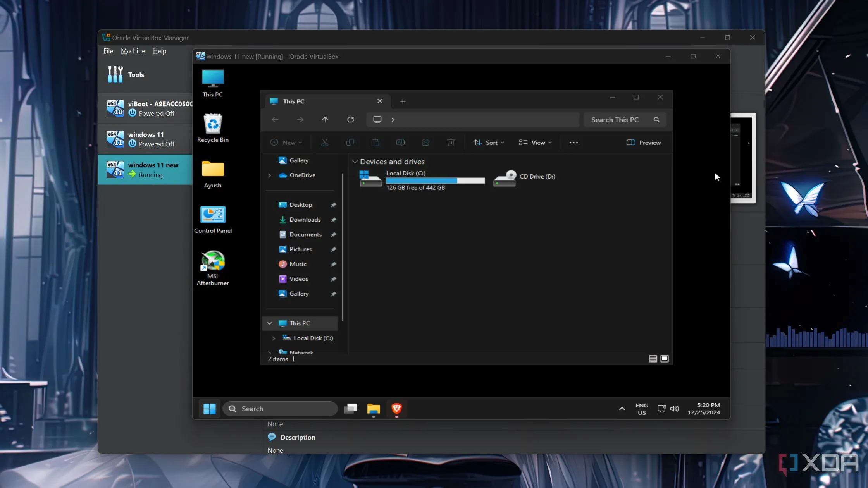Go up one folder level in Explorer

pos(325,120)
